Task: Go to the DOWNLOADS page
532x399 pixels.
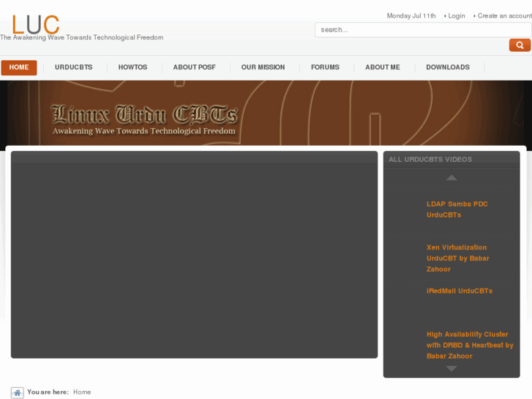Action: 448,67
